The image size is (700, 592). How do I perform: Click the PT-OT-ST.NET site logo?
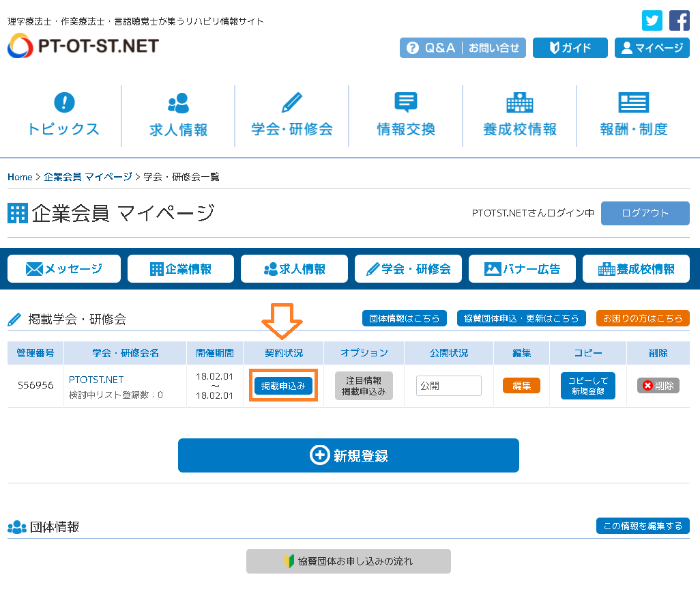point(83,46)
